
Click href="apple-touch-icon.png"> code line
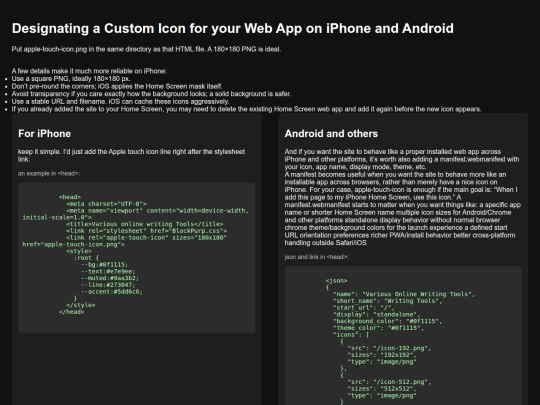pyautogui.click(x=73, y=244)
